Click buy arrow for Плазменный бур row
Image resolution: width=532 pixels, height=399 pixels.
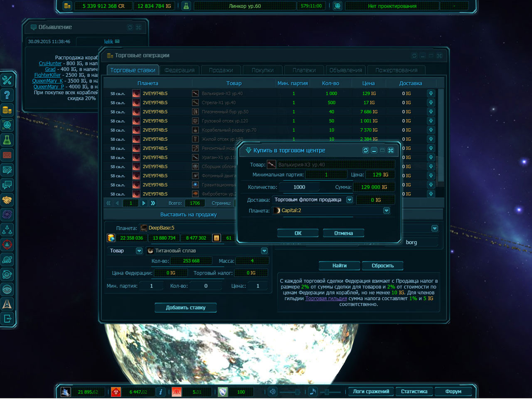pos(431,112)
